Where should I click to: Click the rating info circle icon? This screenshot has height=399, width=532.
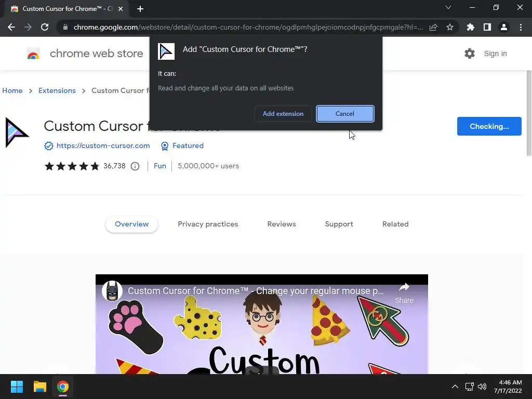tap(135, 166)
